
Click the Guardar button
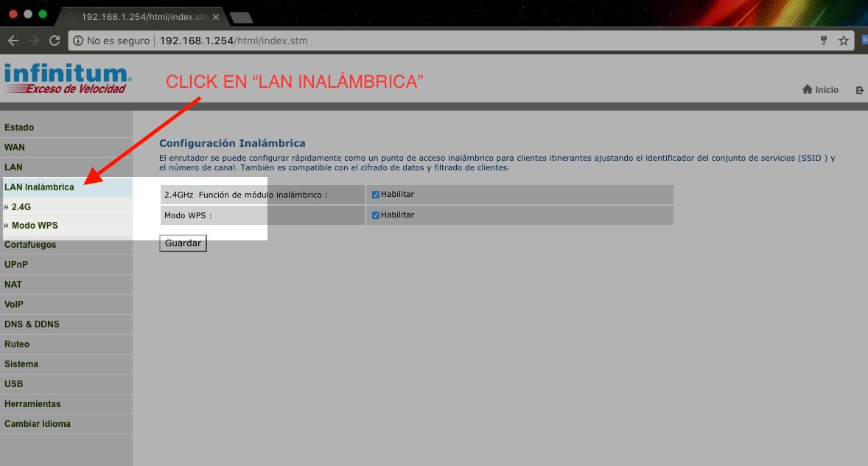183,243
